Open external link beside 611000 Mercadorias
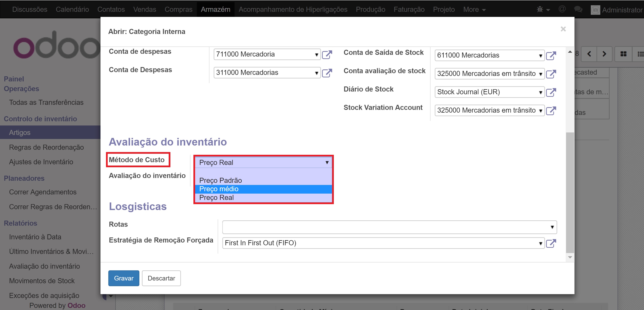The width and height of the screenshot is (644, 310). pyautogui.click(x=551, y=55)
